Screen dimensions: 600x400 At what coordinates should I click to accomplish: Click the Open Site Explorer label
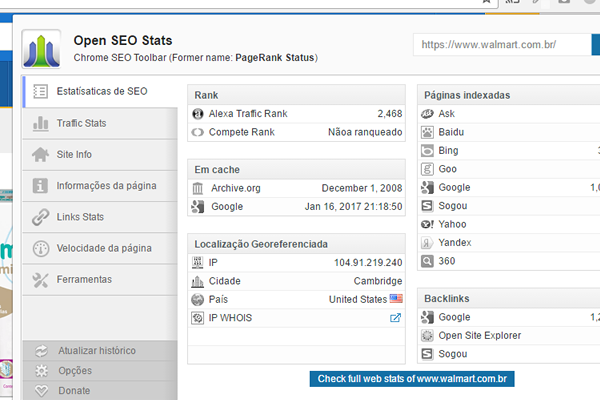point(479,336)
